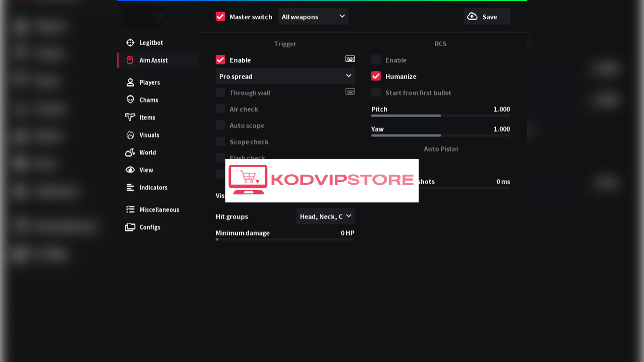Enable Air check checkbox
The width and height of the screenshot is (644, 362).
click(220, 109)
